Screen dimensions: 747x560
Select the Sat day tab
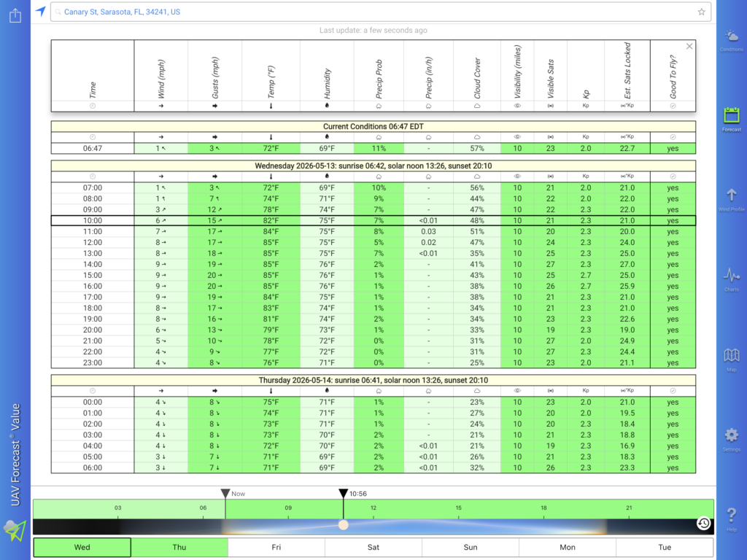pyautogui.click(x=373, y=547)
